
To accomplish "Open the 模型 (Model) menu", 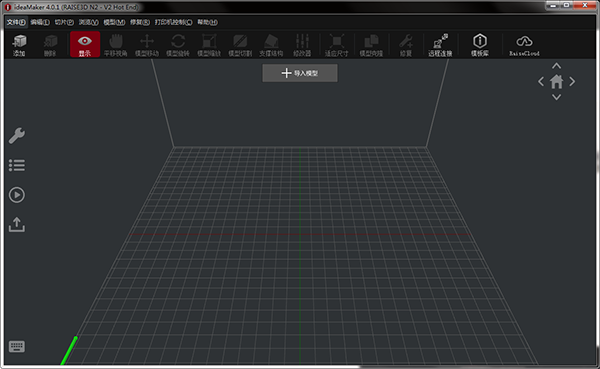I will 114,22.
